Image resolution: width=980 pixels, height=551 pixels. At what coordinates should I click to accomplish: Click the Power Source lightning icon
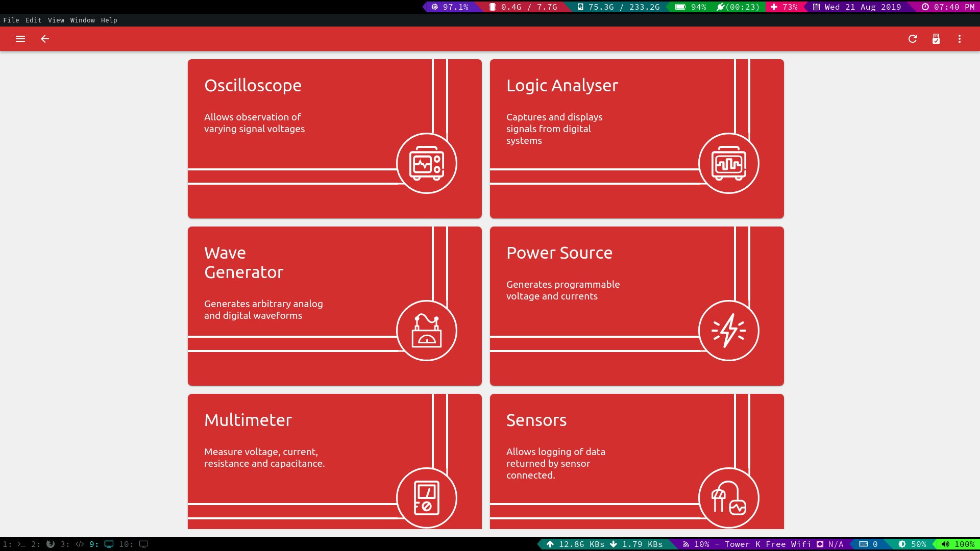click(729, 331)
